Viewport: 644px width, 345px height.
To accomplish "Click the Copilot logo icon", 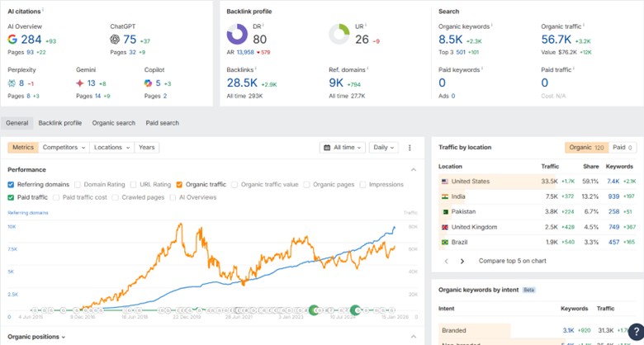I will (x=148, y=83).
